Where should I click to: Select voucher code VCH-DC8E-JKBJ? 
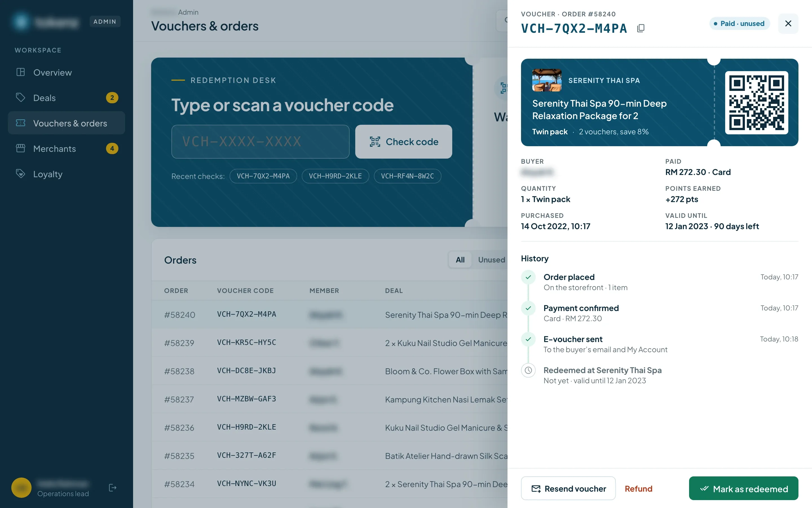[x=246, y=371]
